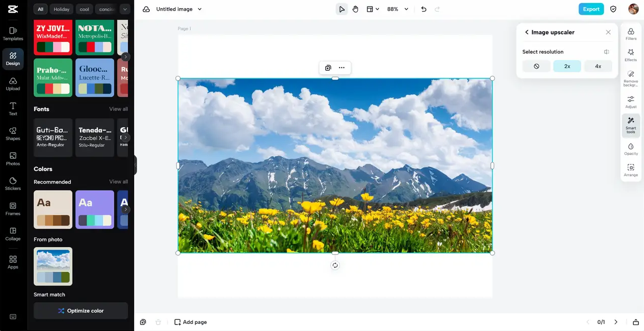Apply the purple Aa color palette
644x331 pixels.
pyautogui.click(x=95, y=210)
